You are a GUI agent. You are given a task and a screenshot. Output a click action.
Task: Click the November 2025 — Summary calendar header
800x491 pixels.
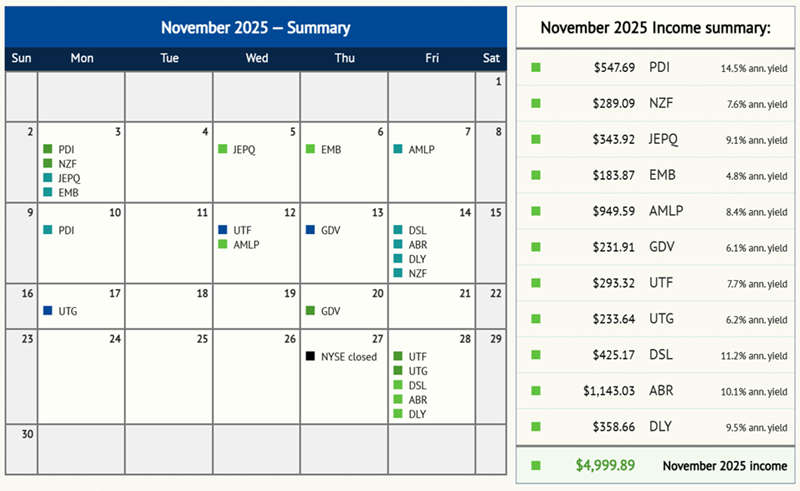pyautogui.click(x=255, y=28)
